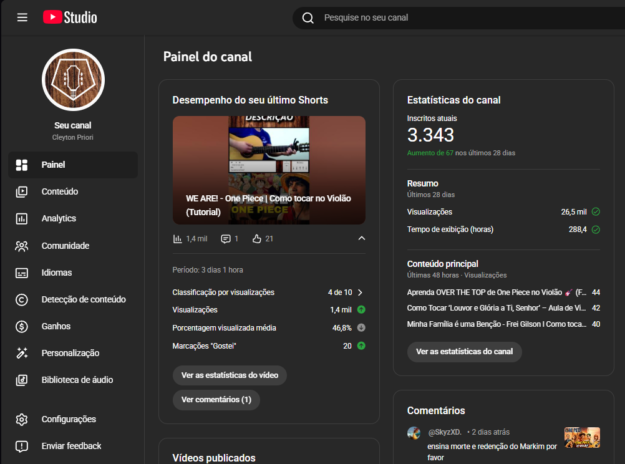Click the Personalização magic wand icon
Screen dimensions: 625x464
click(x=22, y=353)
